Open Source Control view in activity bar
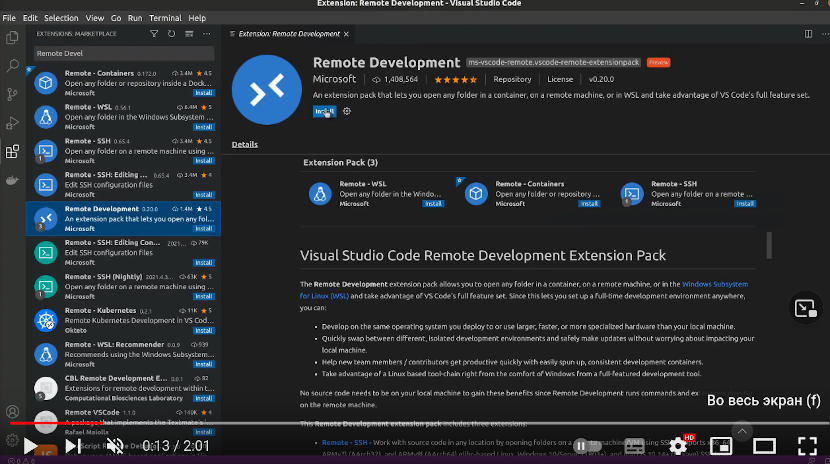 click(x=12, y=94)
